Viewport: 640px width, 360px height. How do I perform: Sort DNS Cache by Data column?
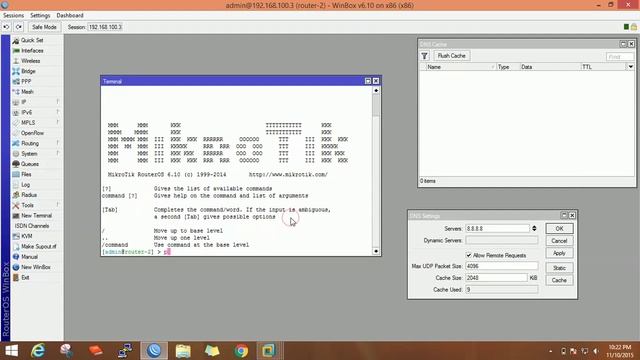(550, 67)
